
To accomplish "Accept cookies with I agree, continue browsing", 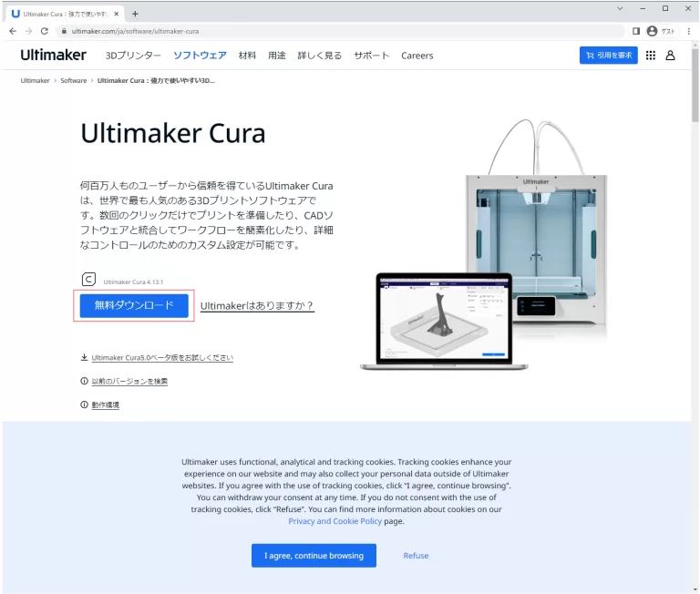I will coord(314,556).
